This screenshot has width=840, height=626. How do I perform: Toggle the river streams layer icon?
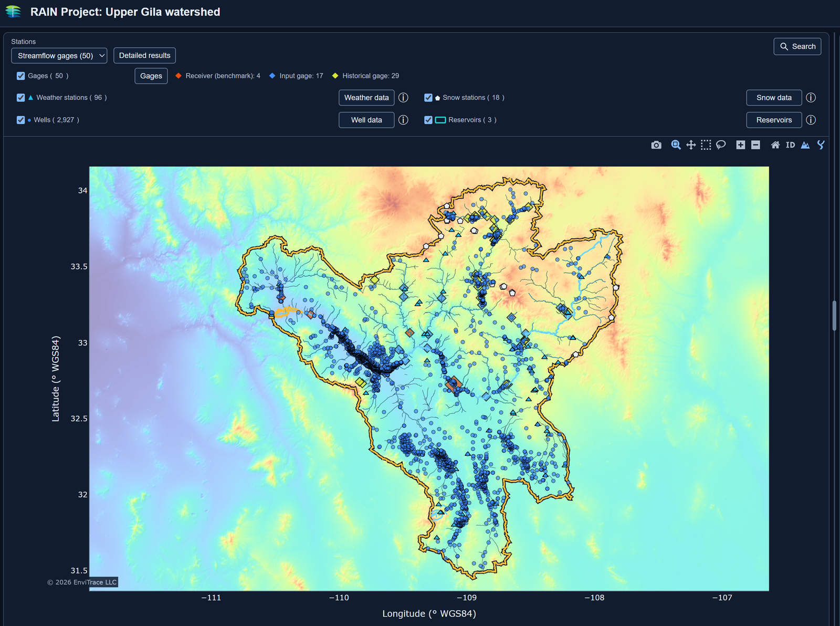pos(821,145)
